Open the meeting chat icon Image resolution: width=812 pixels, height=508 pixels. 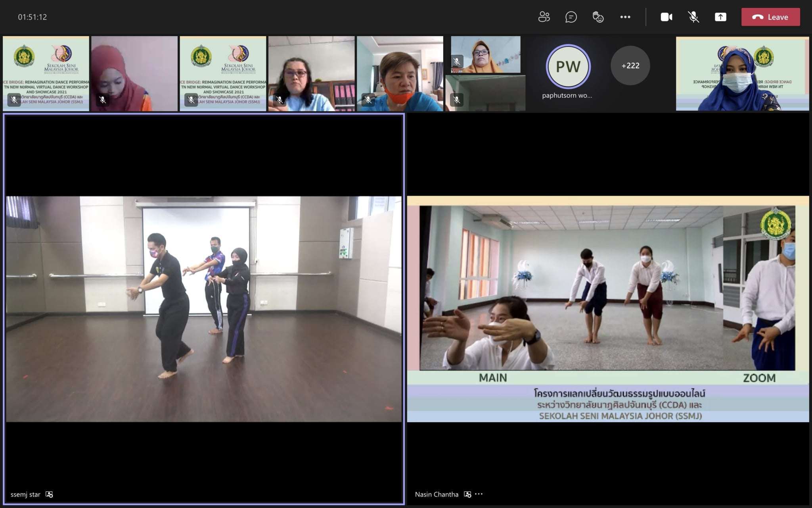click(x=571, y=17)
